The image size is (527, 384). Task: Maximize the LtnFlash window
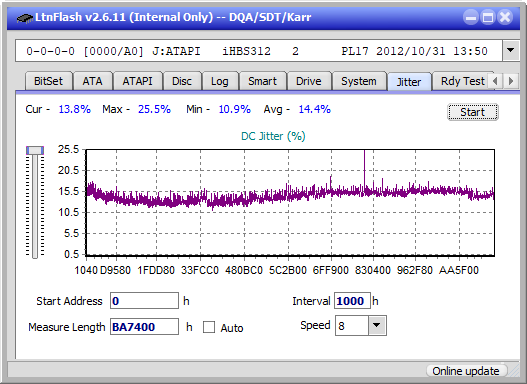coord(488,17)
